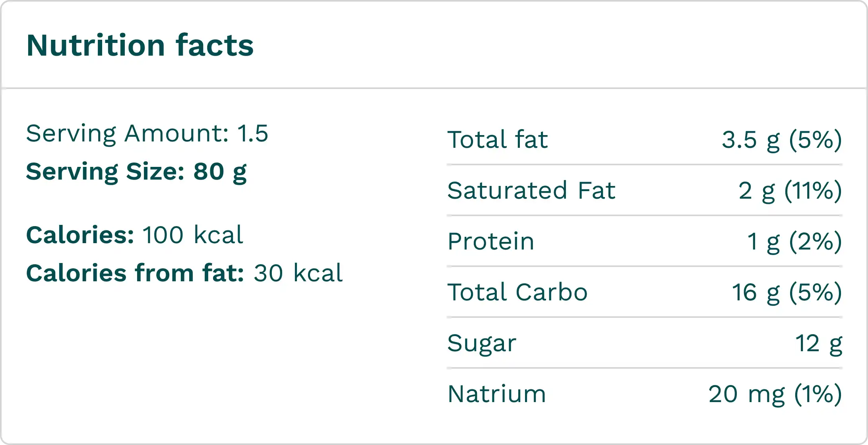This screenshot has height=445, width=868.
Task: Select the 3.5 g (5%) value
Action: click(x=782, y=139)
